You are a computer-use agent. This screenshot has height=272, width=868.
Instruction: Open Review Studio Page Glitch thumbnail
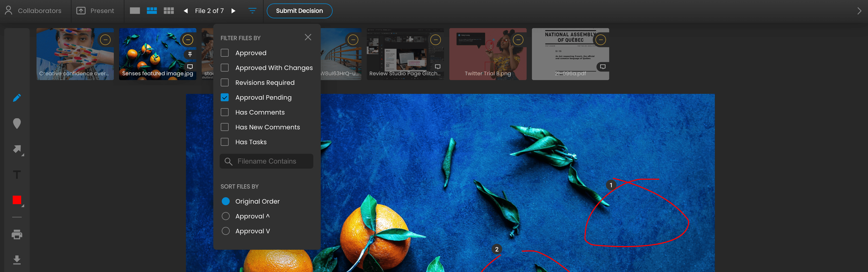pyautogui.click(x=405, y=54)
